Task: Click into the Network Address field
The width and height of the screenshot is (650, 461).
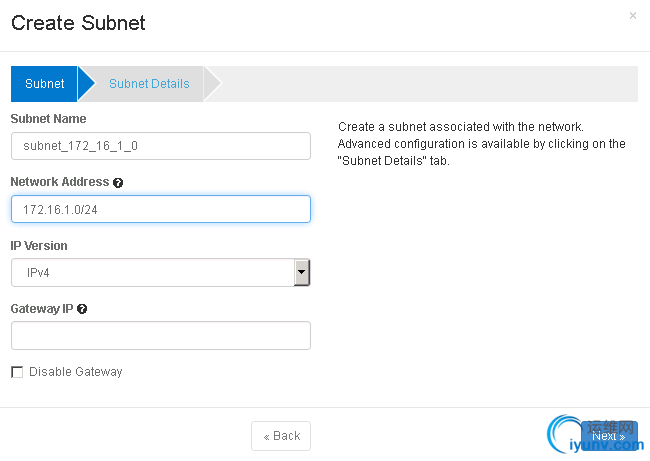Action: coord(160,209)
